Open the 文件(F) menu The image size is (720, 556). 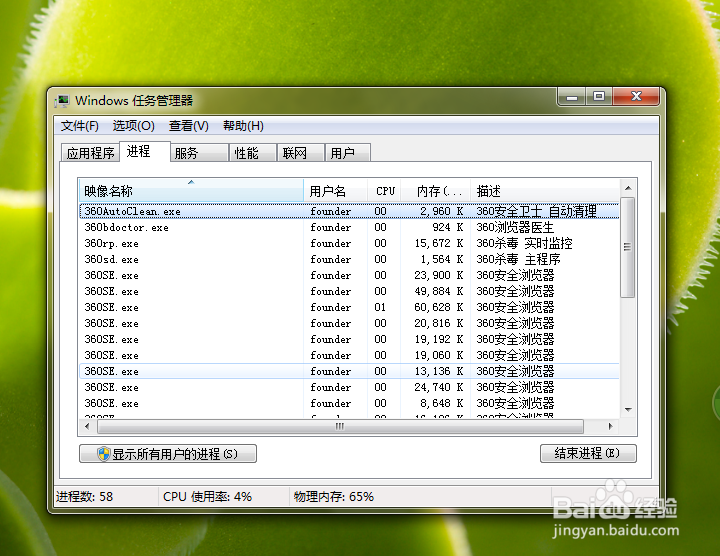80,126
